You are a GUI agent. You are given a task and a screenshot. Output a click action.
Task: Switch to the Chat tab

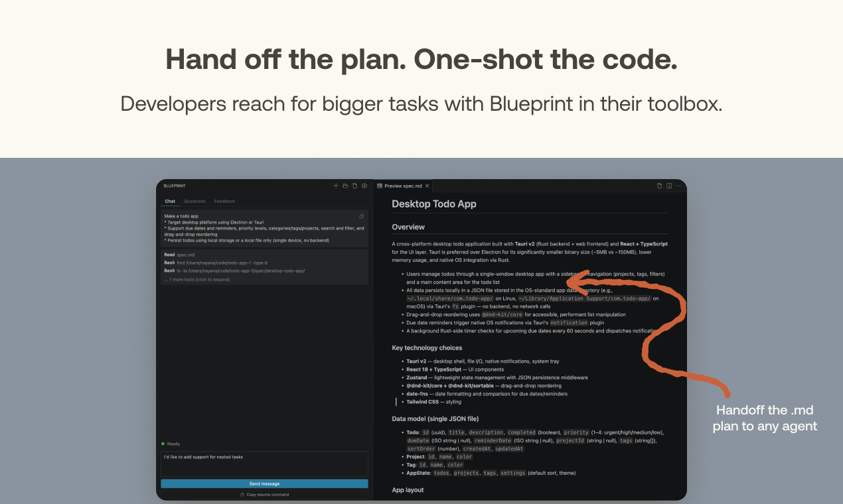point(170,201)
